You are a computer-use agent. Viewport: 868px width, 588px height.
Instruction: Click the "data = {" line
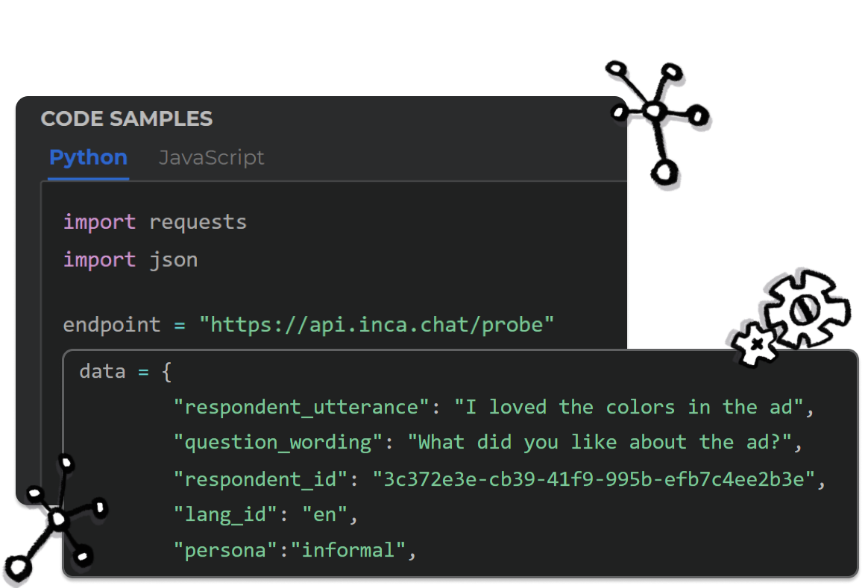point(125,371)
